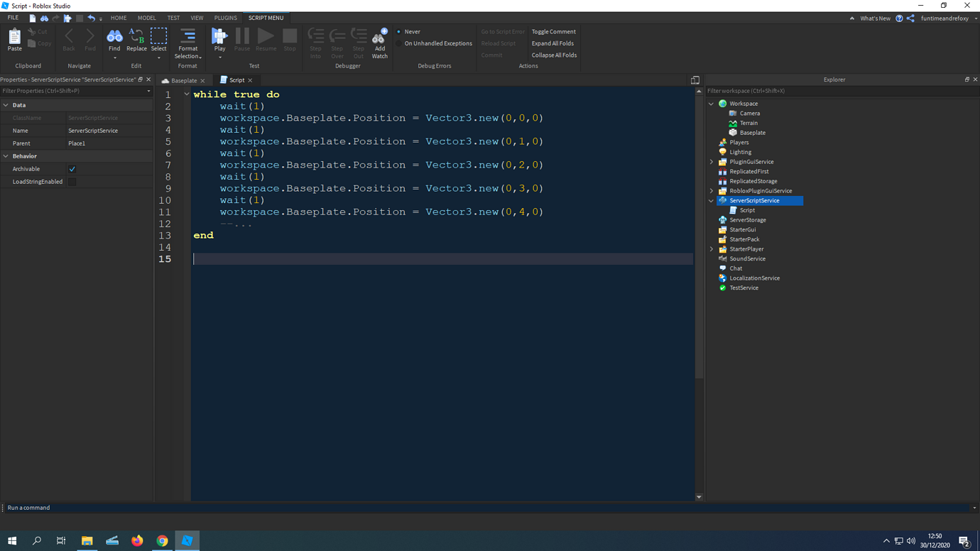Viewport: 980px width, 551px height.
Task: Launch Google Chrome from the taskbar
Action: 161,540
